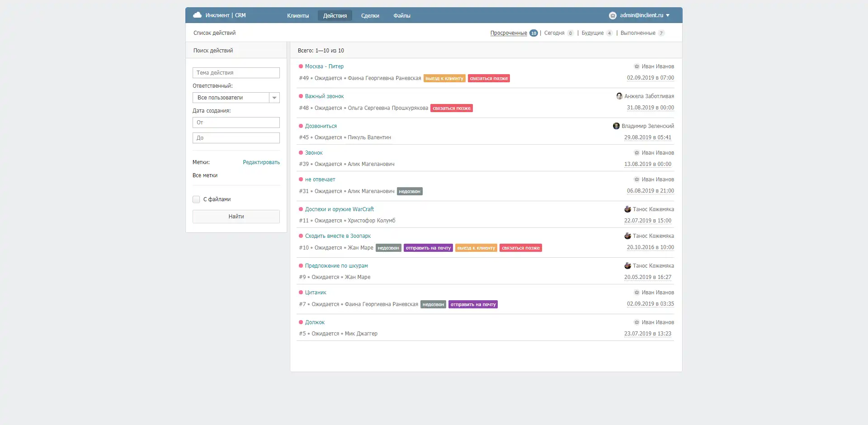Screen dimensions: 868x425
Task: Click the date 31.08.2019 в 00:00
Action: click(x=650, y=108)
